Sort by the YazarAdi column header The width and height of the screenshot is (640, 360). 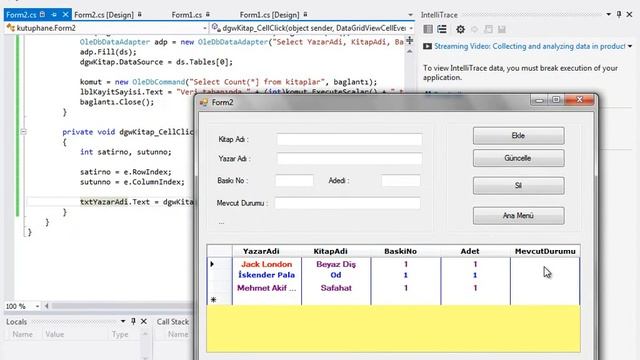[267, 251]
